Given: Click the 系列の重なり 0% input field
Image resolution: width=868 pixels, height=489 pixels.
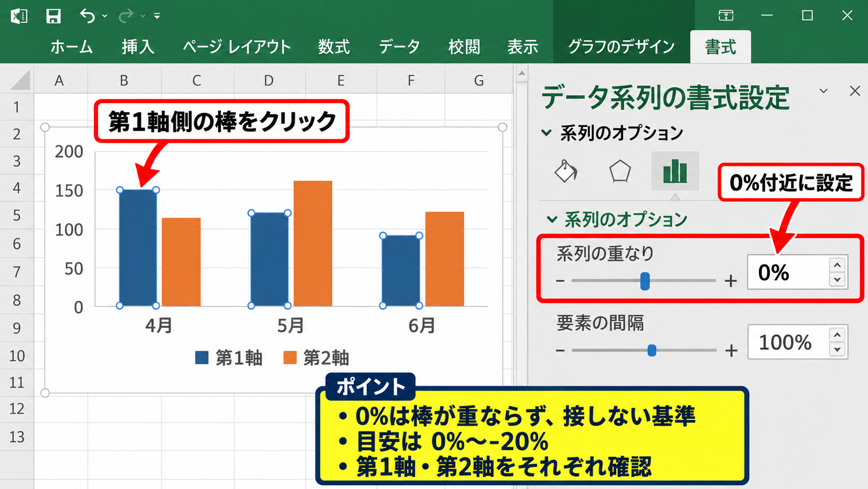Looking at the screenshot, I should pyautogui.click(x=788, y=272).
